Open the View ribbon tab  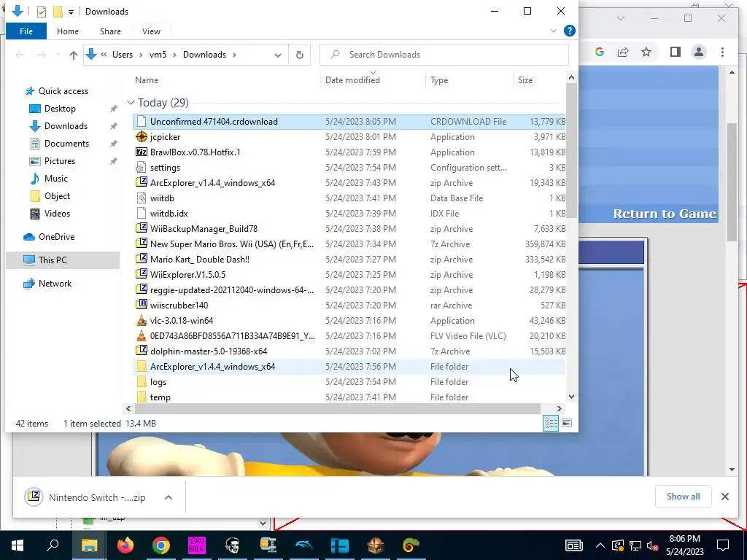click(x=151, y=31)
